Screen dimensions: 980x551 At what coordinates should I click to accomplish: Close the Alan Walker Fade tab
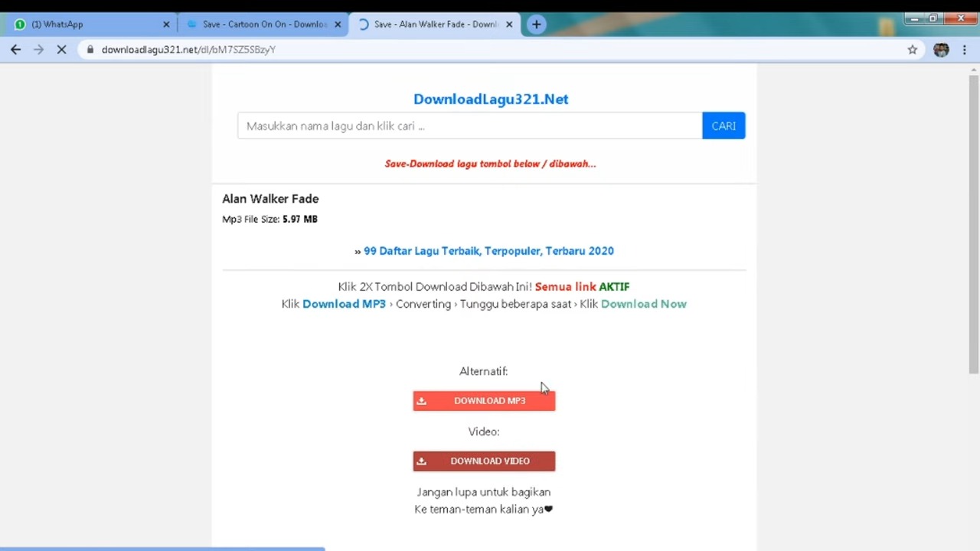click(x=509, y=24)
